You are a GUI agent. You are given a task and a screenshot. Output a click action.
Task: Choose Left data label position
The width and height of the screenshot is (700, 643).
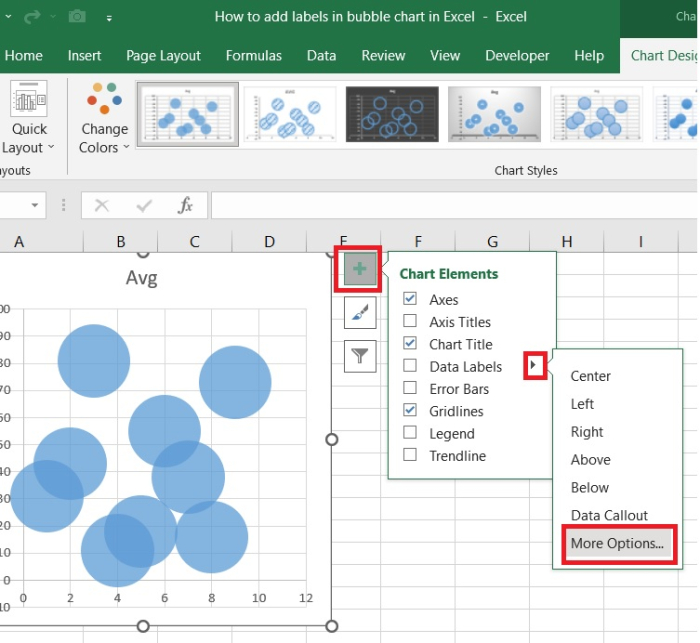[x=582, y=404]
